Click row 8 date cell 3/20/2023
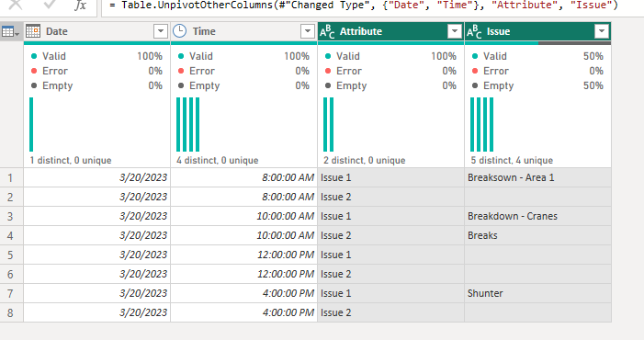644x340 pixels. [x=97, y=313]
